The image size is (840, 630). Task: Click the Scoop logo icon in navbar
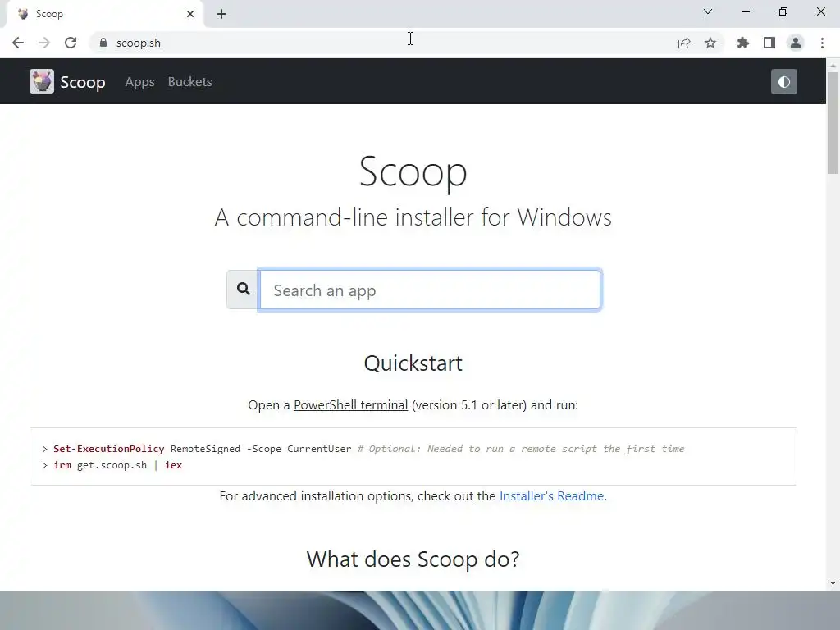click(42, 81)
